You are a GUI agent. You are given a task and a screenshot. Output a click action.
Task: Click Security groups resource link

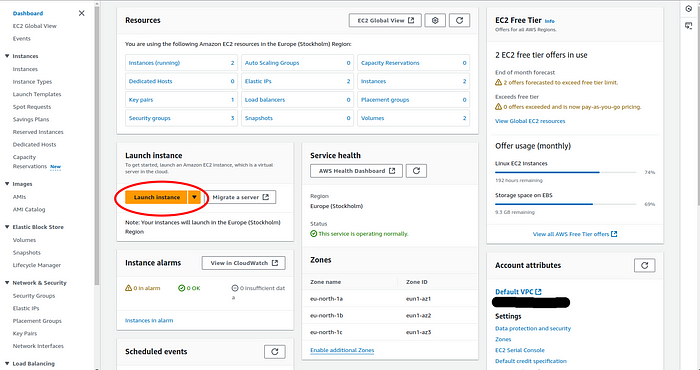click(x=150, y=118)
